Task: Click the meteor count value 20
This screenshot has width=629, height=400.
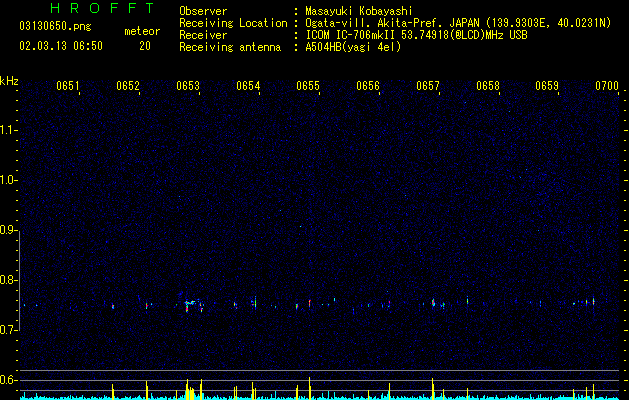Action: [x=145, y=46]
